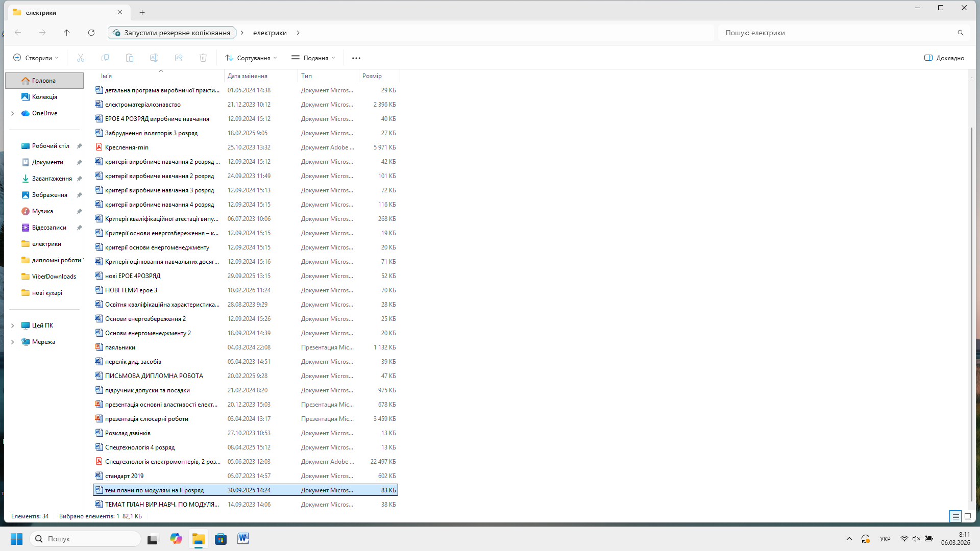Expand the OneDrive tree node
The width and height of the screenshot is (980, 551).
tap(13, 113)
